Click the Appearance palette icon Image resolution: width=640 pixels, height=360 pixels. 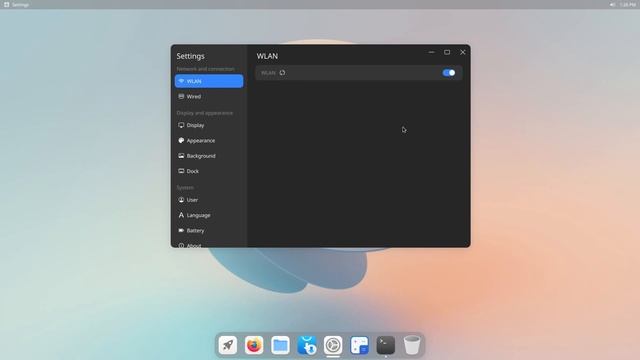click(x=181, y=140)
